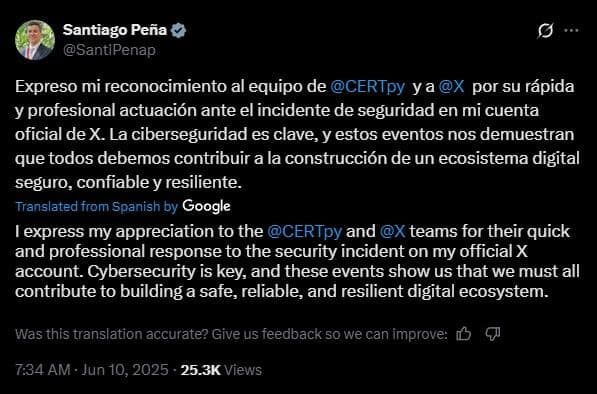Open @X mention in English translation
This screenshot has width=597, height=394.
click(393, 231)
